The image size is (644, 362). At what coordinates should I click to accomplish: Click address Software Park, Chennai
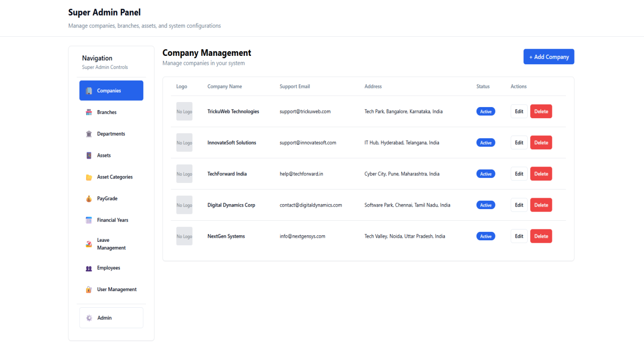(408, 205)
